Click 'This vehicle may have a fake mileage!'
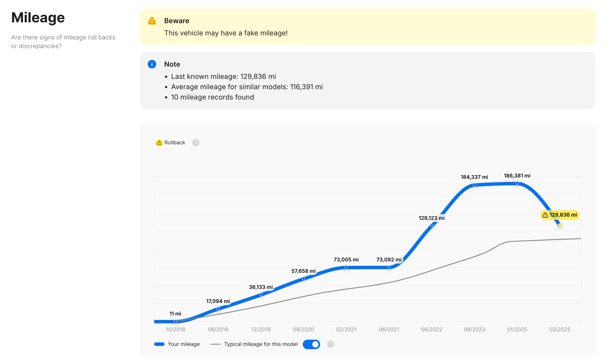The image size is (607, 364). point(226,33)
